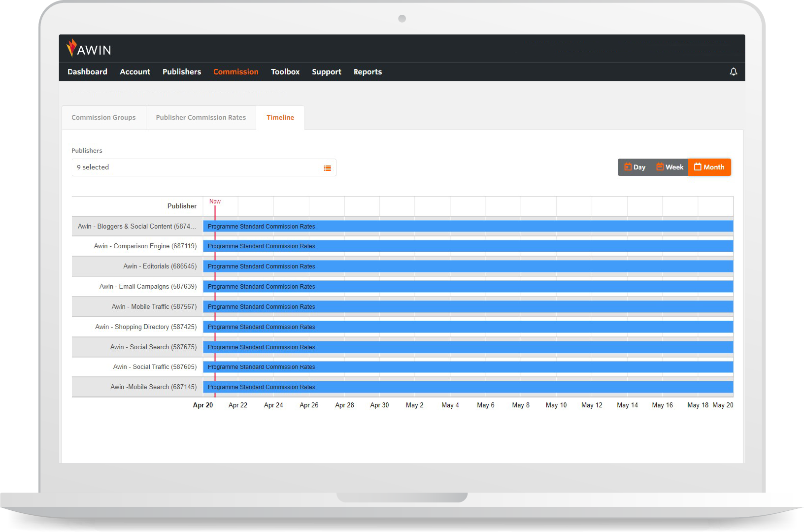
Task: Click Editorials commission rates bar
Action: [x=468, y=266]
